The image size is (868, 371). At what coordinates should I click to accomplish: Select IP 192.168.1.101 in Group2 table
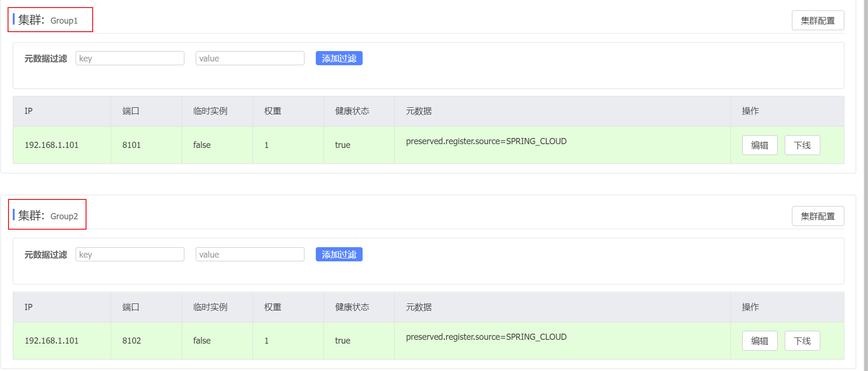(52, 341)
